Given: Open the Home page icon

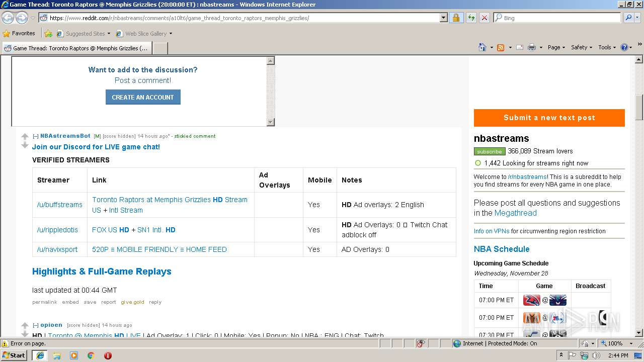Looking at the screenshot, I should click(x=482, y=47).
